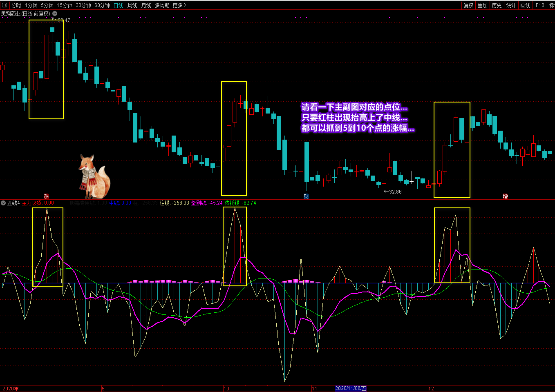Click the 2020/11/06 date marker on timeline

pyautogui.click(x=351, y=388)
